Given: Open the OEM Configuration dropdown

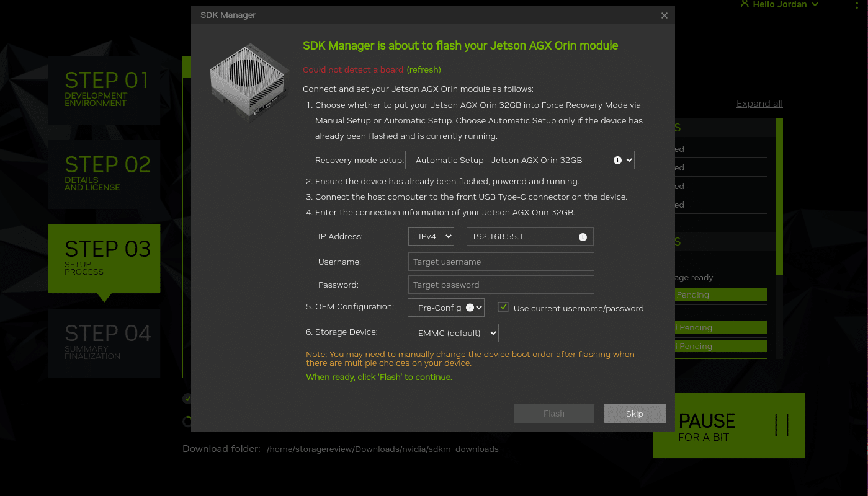Looking at the screenshot, I should click(x=446, y=308).
